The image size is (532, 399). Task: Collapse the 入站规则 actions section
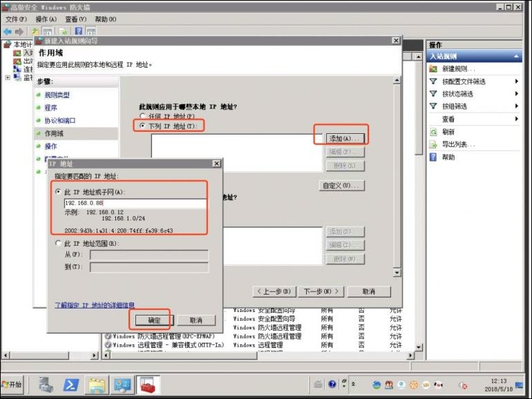[x=516, y=57]
